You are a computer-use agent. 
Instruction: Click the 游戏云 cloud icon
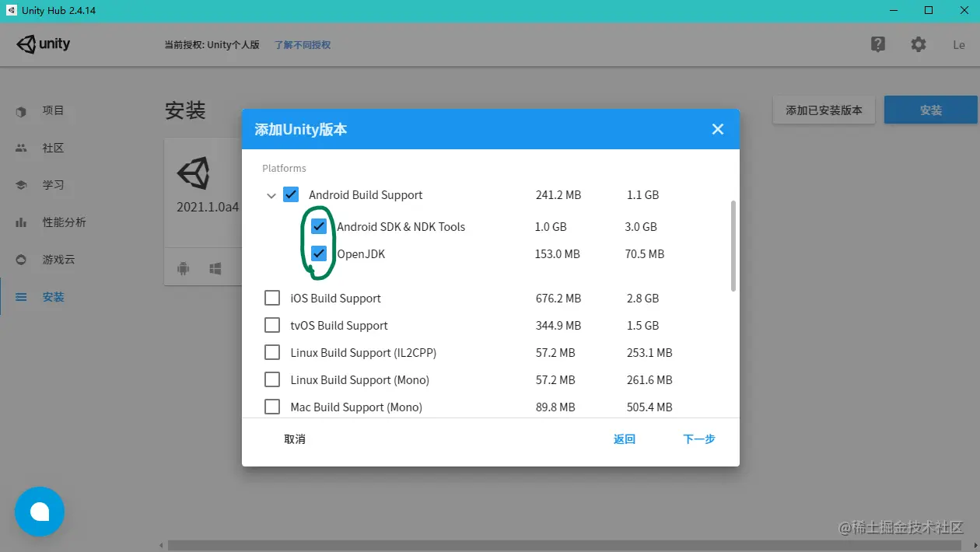click(21, 260)
